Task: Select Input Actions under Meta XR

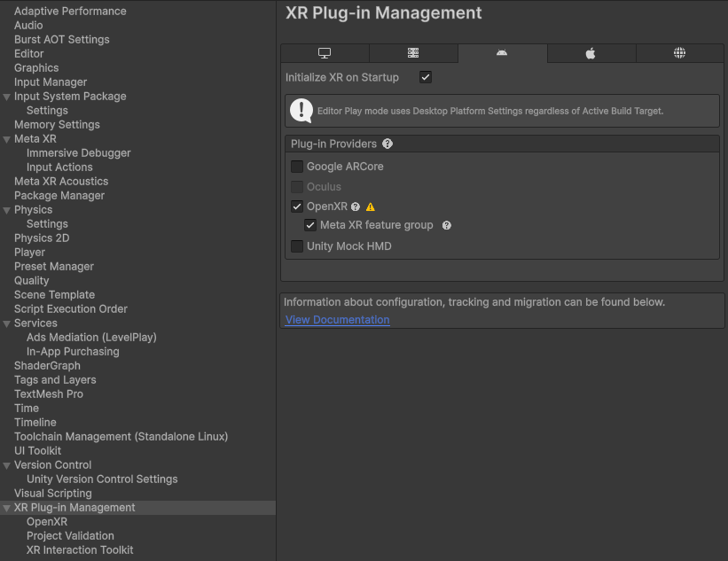Action: click(x=59, y=167)
